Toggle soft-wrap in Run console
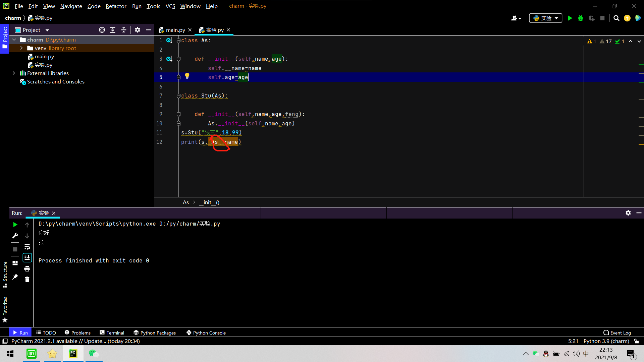The image size is (644, 362). (27, 247)
